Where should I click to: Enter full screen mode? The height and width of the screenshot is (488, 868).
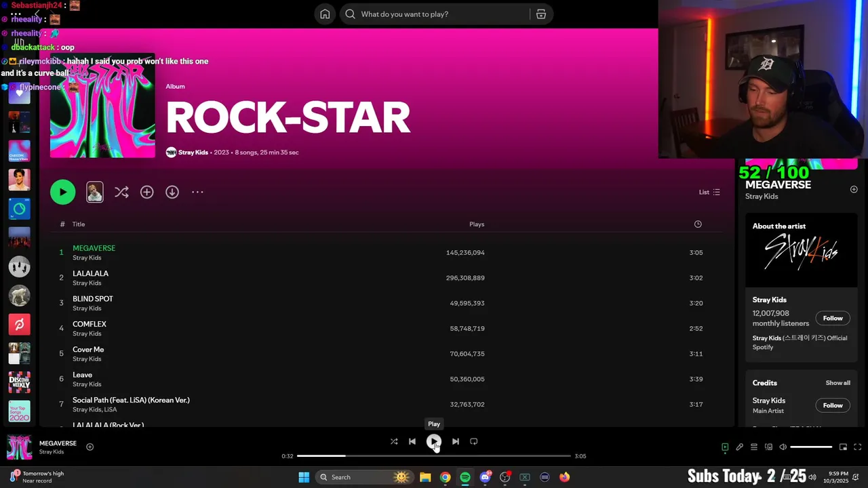pos(857,447)
